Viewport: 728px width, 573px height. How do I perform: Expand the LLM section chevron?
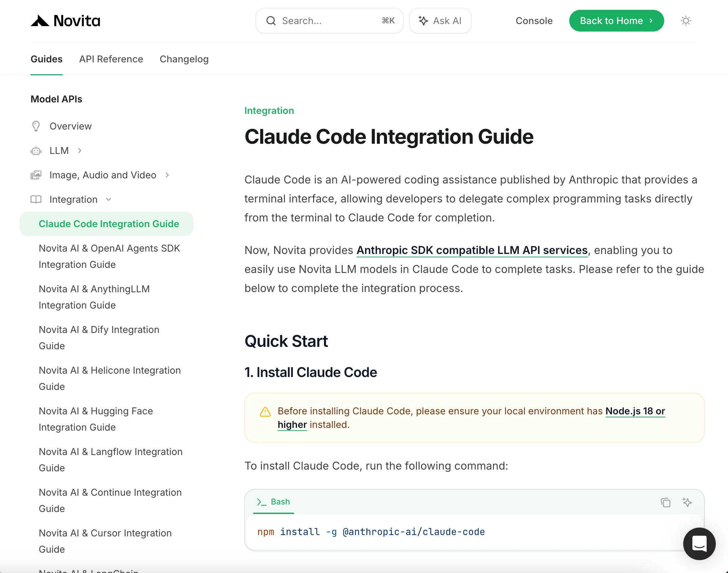click(x=80, y=151)
